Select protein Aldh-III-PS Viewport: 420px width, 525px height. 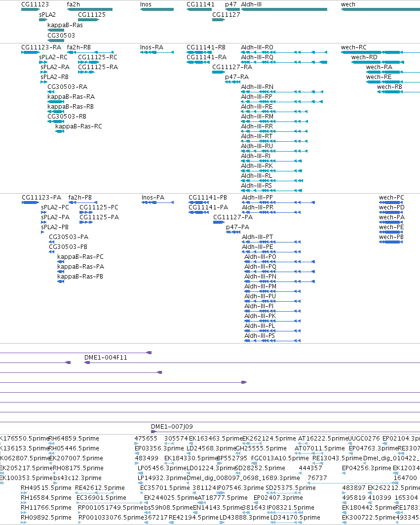point(260,336)
